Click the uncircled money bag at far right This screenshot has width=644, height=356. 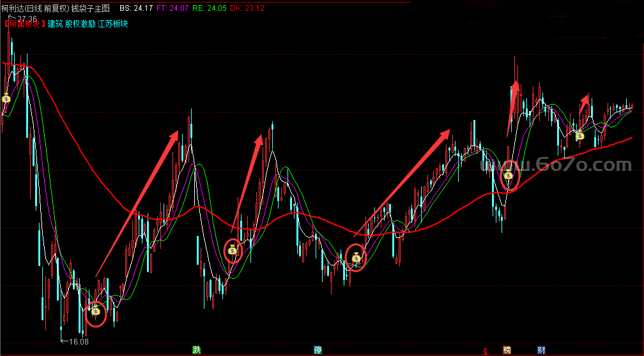579,135
